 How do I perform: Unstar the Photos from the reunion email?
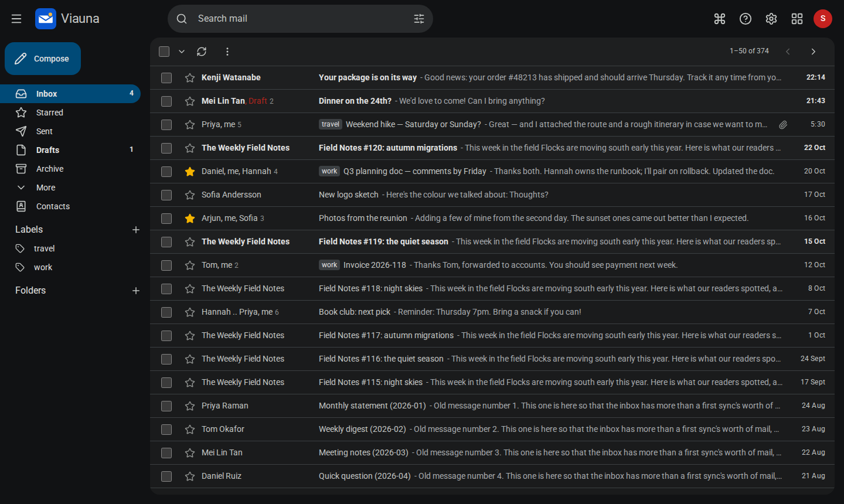pyautogui.click(x=190, y=219)
